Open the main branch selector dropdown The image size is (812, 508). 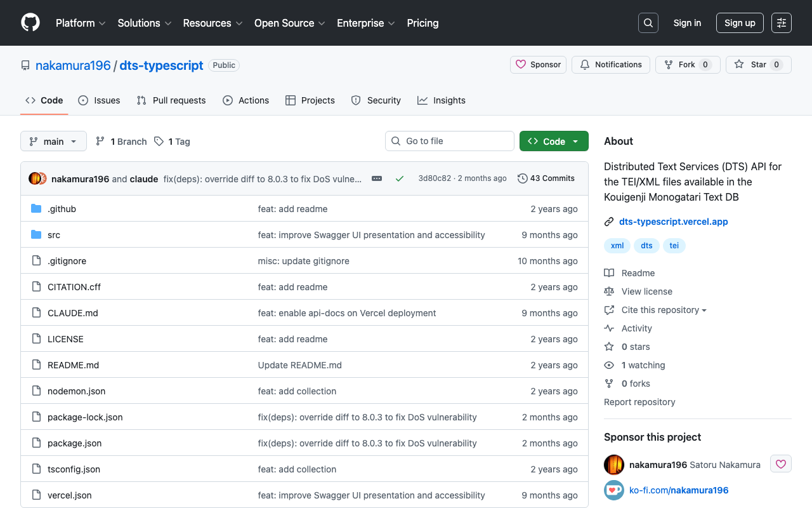(x=53, y=141)
